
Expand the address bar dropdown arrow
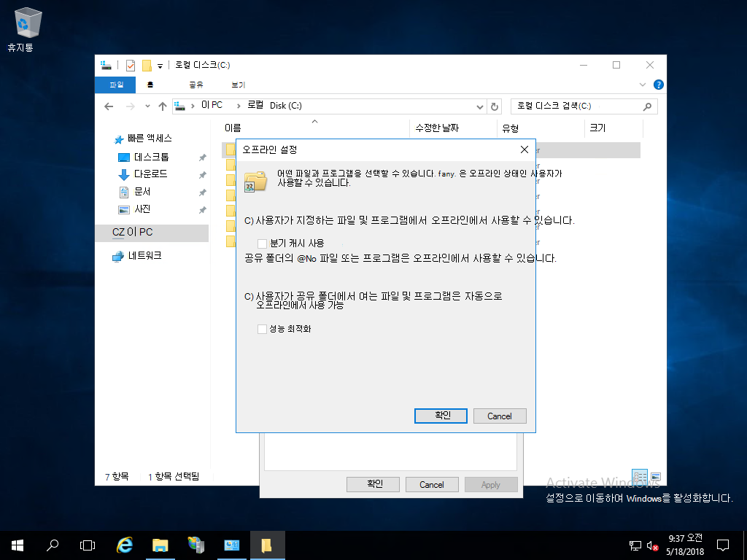point(479,106)
